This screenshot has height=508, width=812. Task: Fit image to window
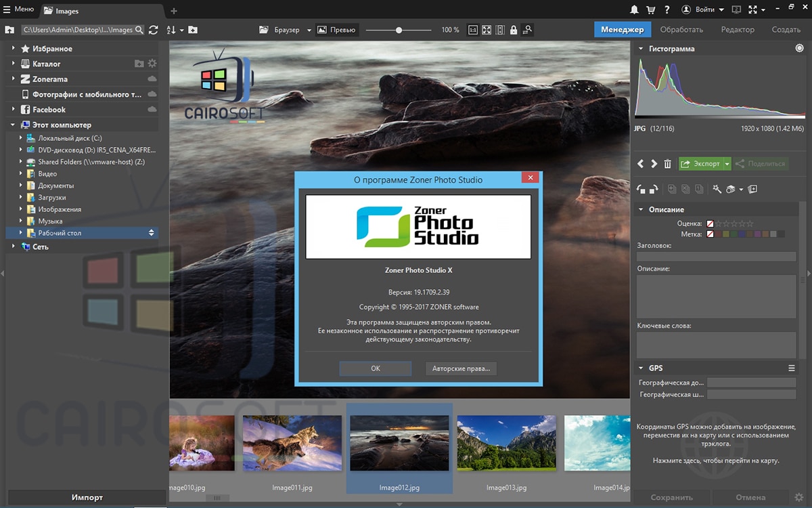(486, 30)
